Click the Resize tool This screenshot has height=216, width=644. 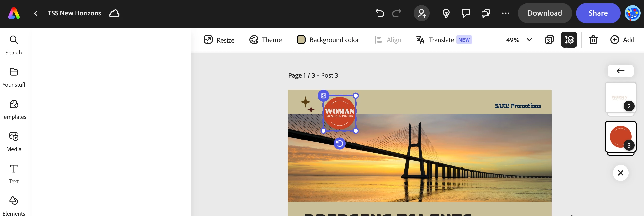[219, 40]
